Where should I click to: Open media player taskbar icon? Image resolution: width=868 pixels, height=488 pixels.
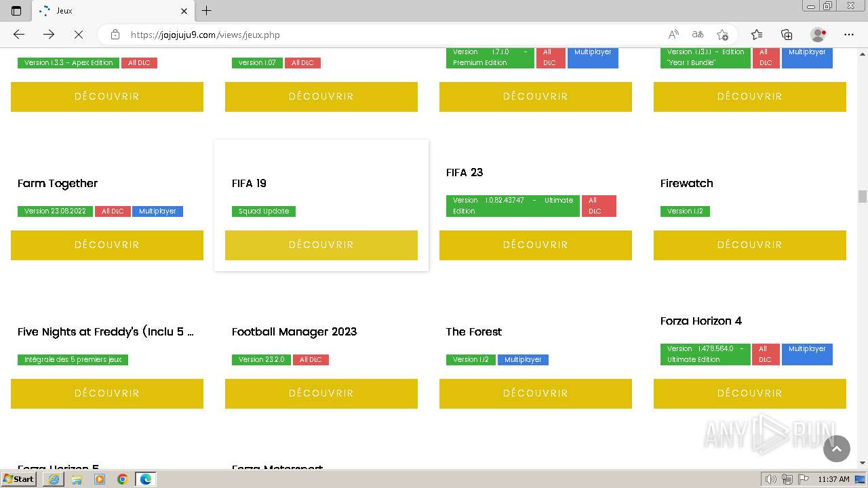coord(100,479)
